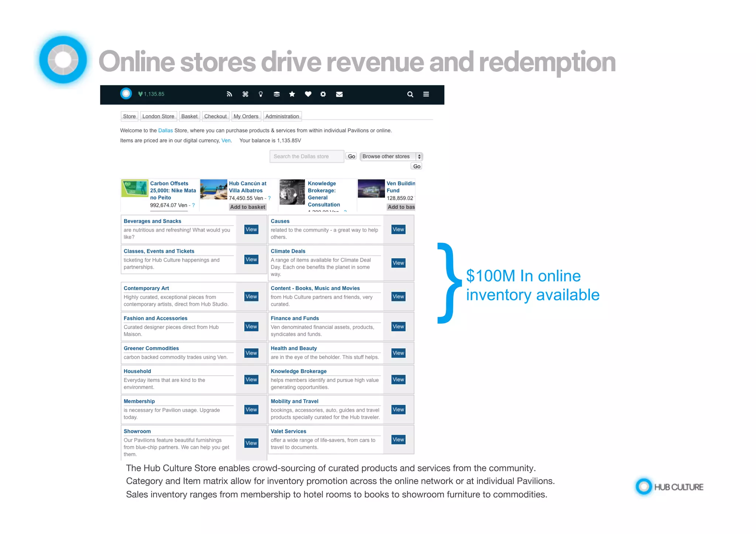Click the search magnifier icon
Screen dimensions: 756x534
click(410, 94)
